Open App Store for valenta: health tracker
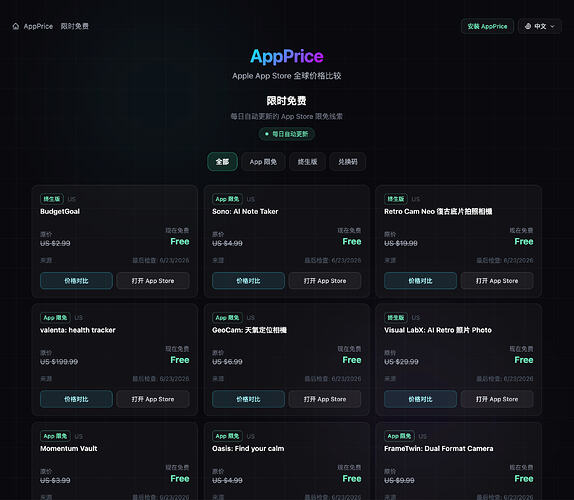 153,399
